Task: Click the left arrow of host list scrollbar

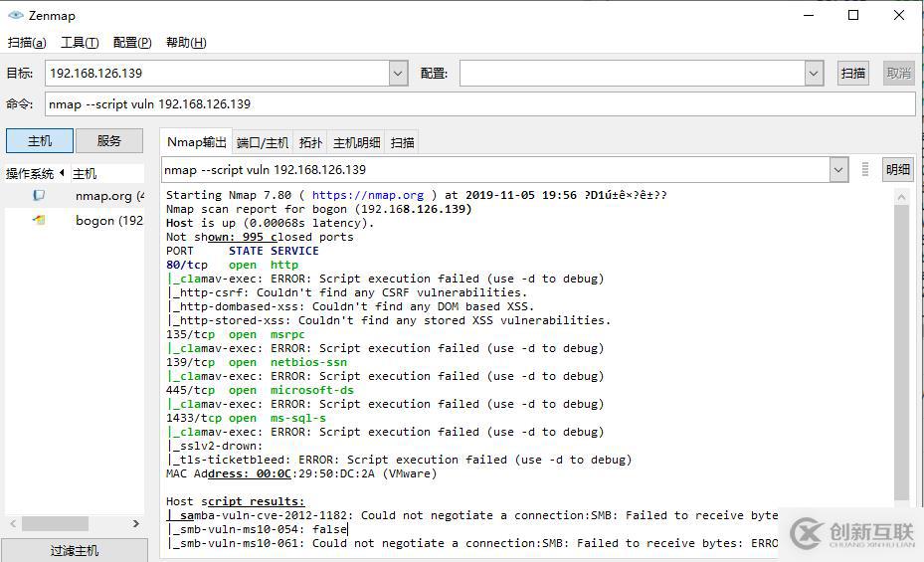Action: [x=13, y=523]
